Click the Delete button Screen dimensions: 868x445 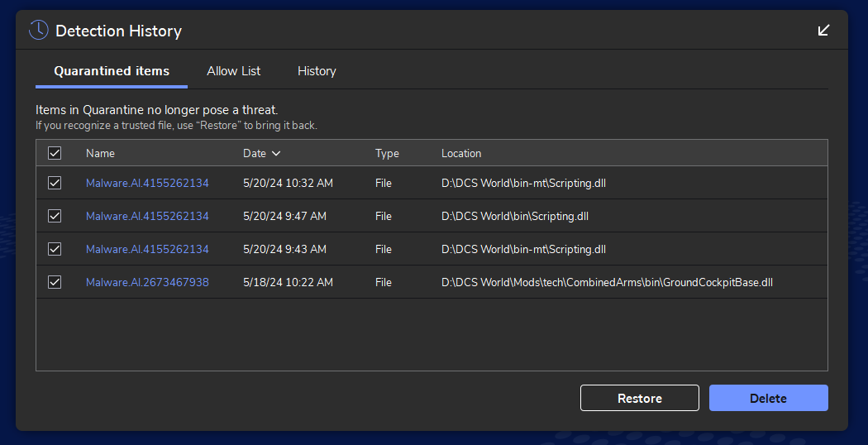[x=768, y=398]
